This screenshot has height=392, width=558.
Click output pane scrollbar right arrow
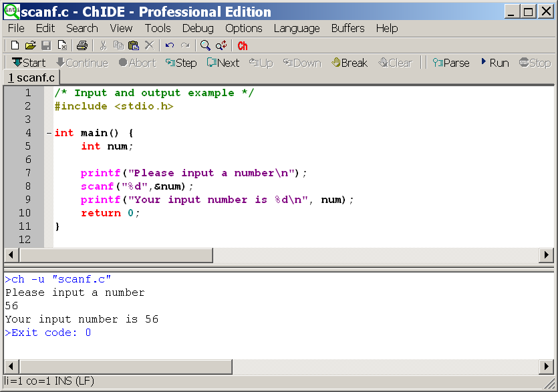click(546, 367)
